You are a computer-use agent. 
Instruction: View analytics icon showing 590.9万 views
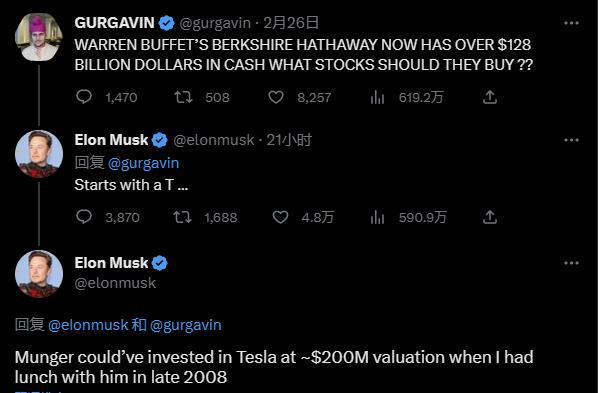[x=377, y=217]
